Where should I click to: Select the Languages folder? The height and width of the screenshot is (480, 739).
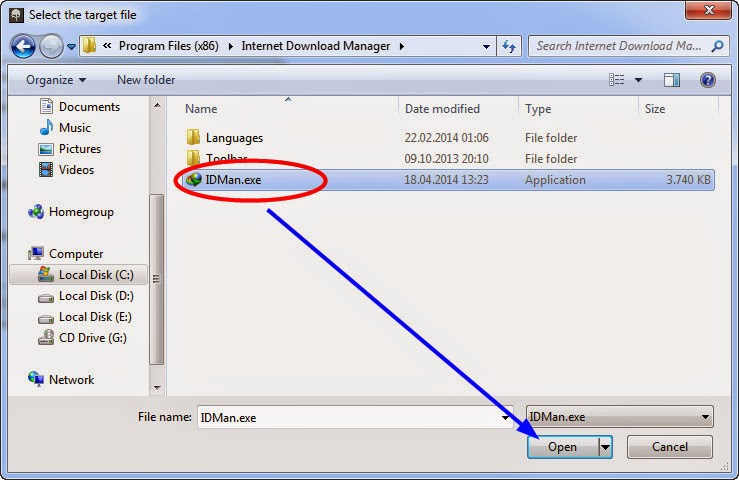pyautogui.click(x=234, y=138)
